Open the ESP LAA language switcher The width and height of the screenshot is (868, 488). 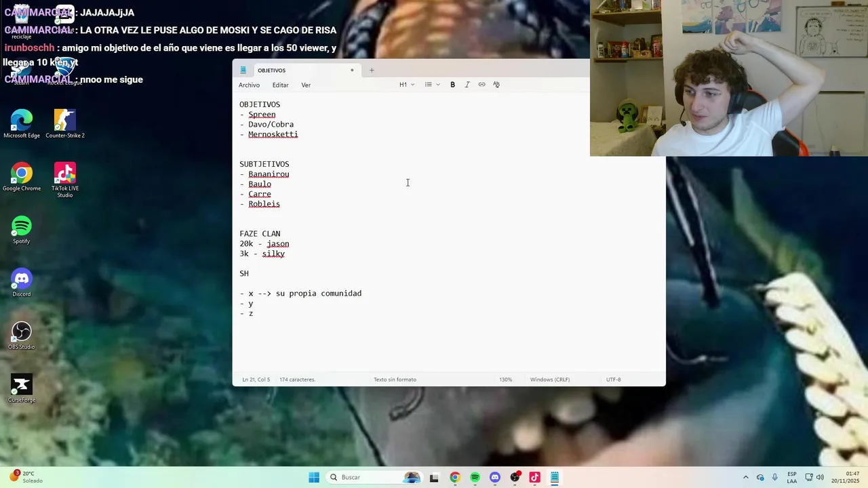tap(792, 477)
